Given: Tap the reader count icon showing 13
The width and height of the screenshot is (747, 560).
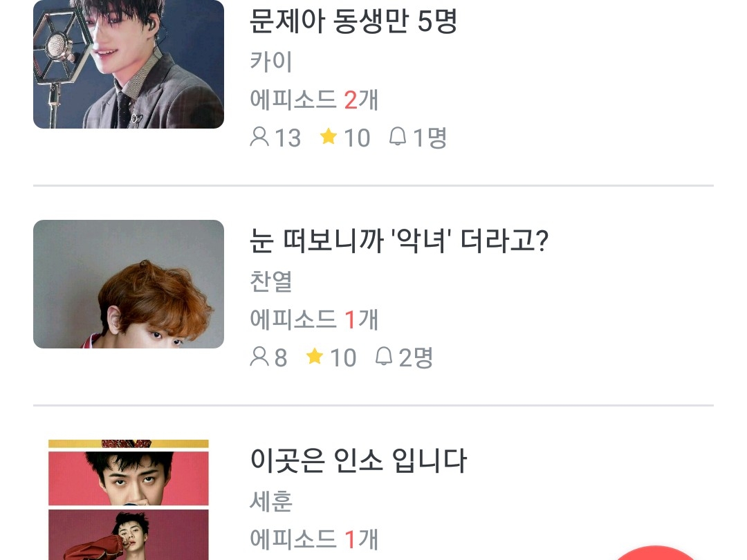Looking at the screenshot, I should tap(259, 137).
